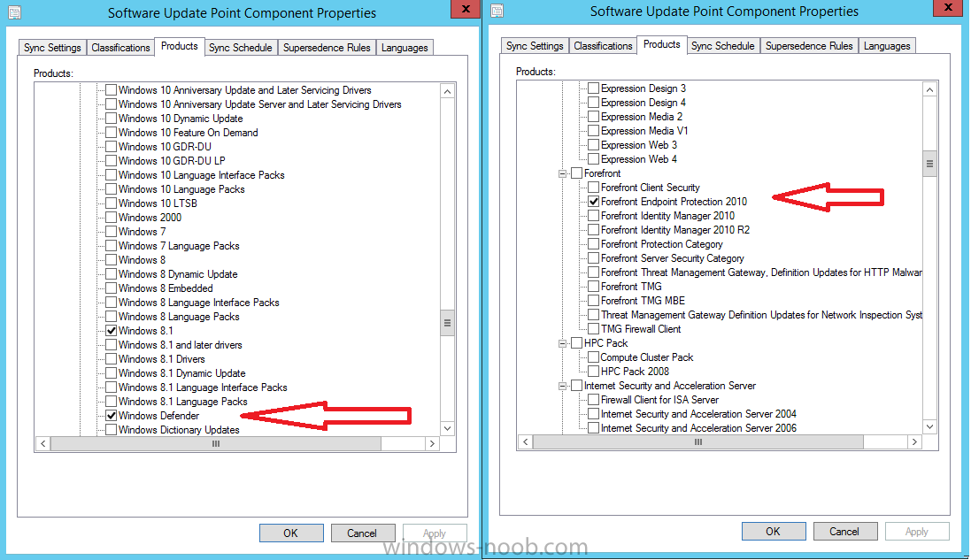Screen dimensions: 971x560
Task: Close the right Software Update Point window
Action: [x=948, y=7]
